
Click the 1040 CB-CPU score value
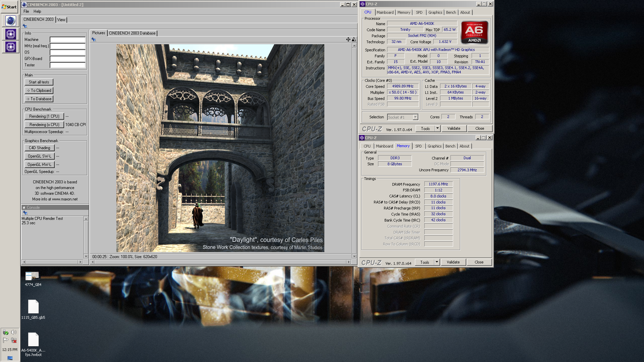point(75,125)
